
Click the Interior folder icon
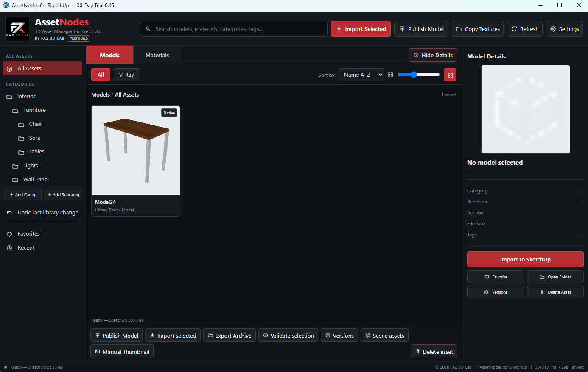9,97
